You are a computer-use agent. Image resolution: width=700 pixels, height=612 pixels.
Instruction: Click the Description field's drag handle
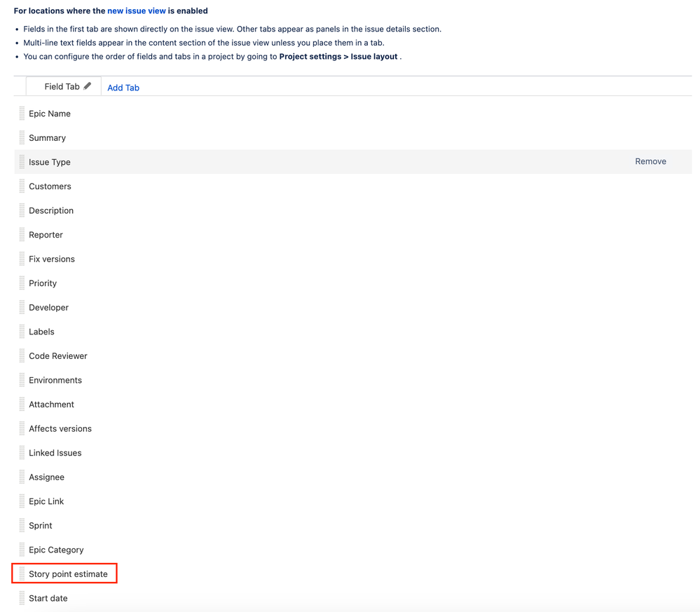[x=22, y=210]
